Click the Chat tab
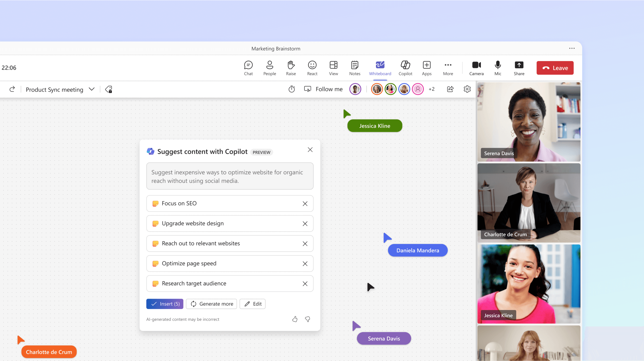 pyautogui.click(x=248, y=68)
